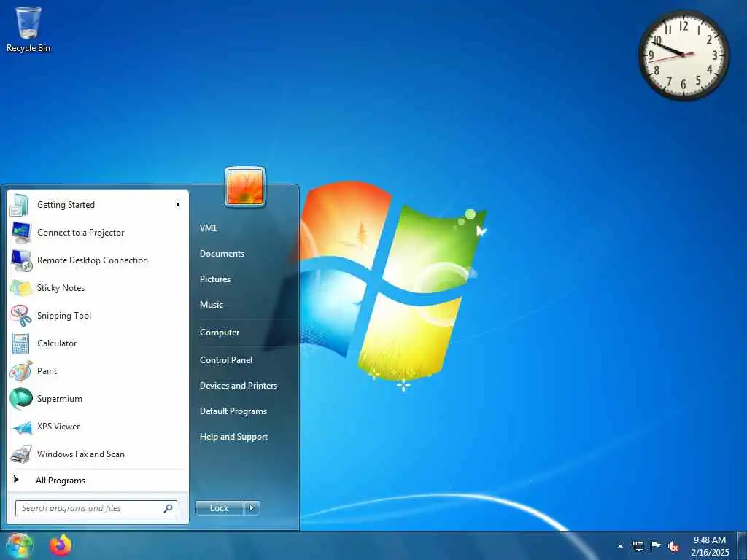This screenshot has width=747, height=560.
Task: Open the Calculator icon
Action: (20, 343)
